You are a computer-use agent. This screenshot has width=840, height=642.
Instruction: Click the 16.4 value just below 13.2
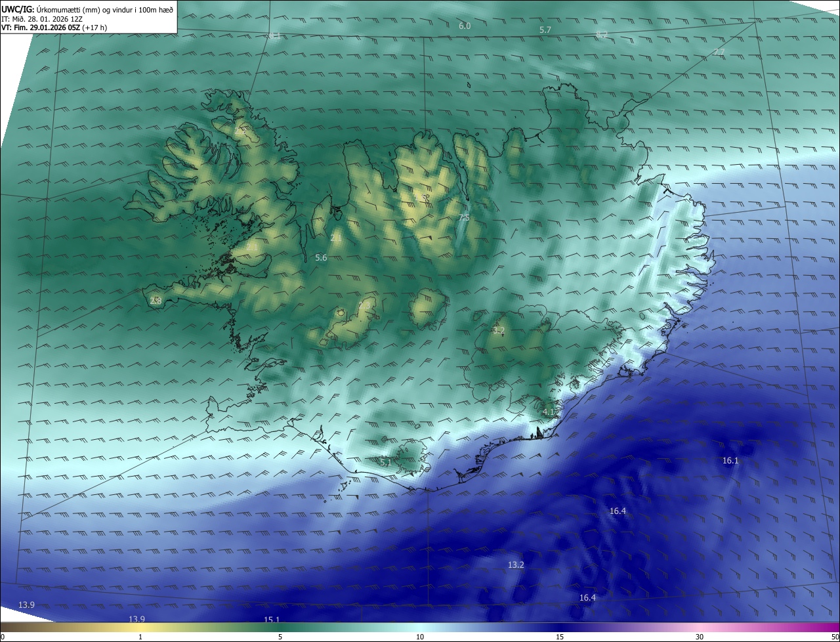pyautogui.click(x=587, y=597)
